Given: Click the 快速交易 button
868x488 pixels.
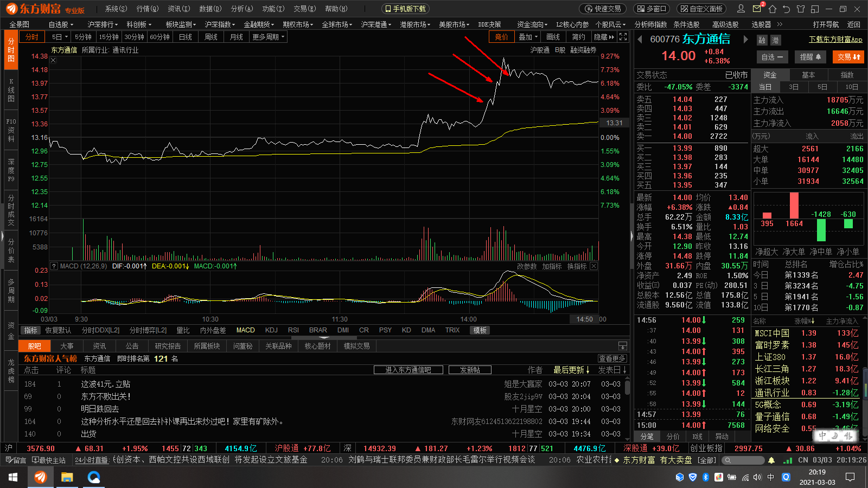Looking at the screenshot, I should (x=603, y=9).
